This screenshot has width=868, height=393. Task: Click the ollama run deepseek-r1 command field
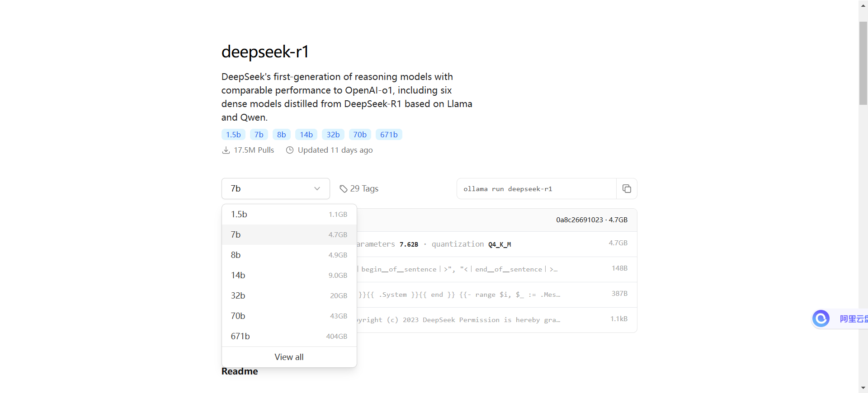coord(537,189)
